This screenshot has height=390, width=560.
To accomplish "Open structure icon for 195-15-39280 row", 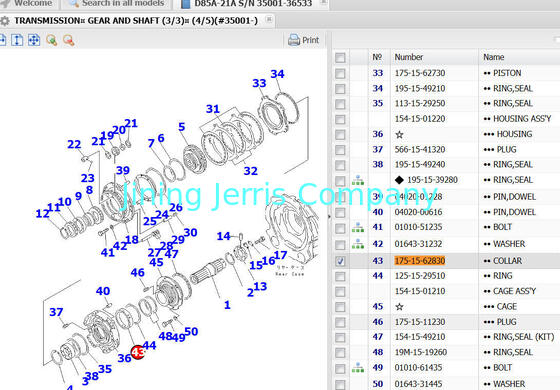I will 358,180.
